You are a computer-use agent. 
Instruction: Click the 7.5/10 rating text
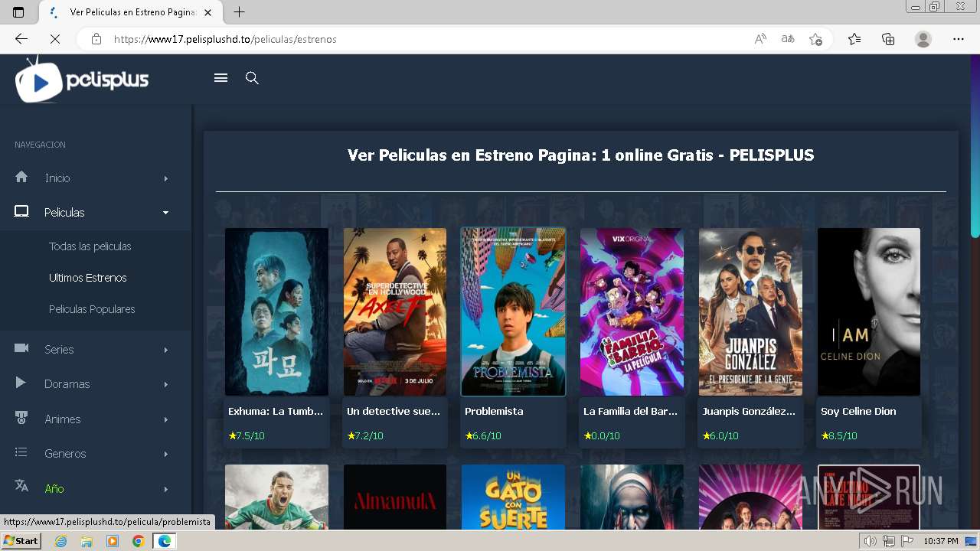pyautogui.click(x=250, y=435)
